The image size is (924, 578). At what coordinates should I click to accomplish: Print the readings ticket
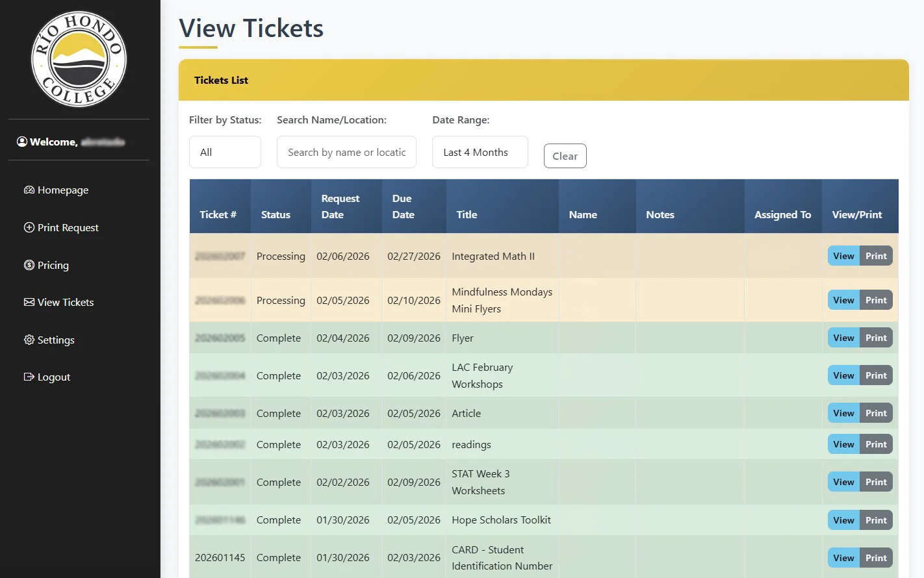coord(876,444)
